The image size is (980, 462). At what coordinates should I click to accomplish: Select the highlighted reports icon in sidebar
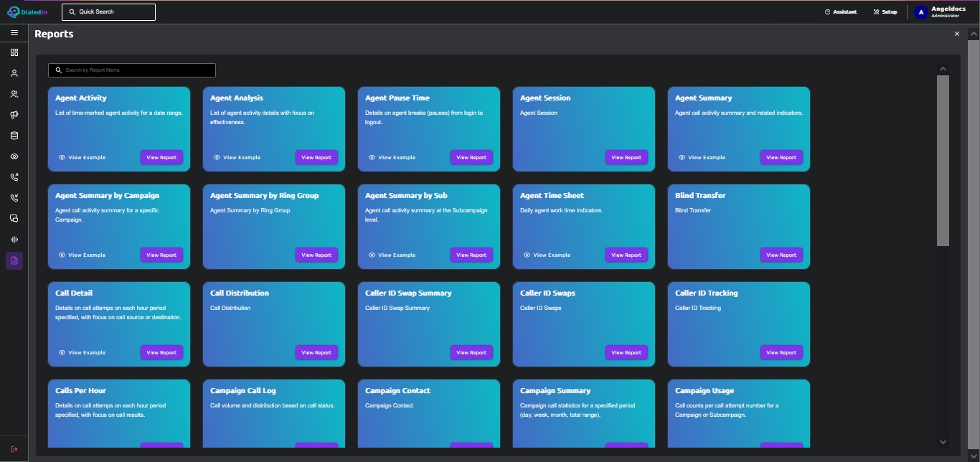tap(14, 260)
